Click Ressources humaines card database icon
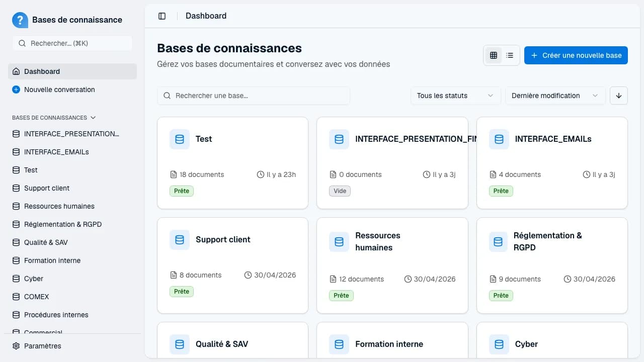 click(x=339, y=242)
